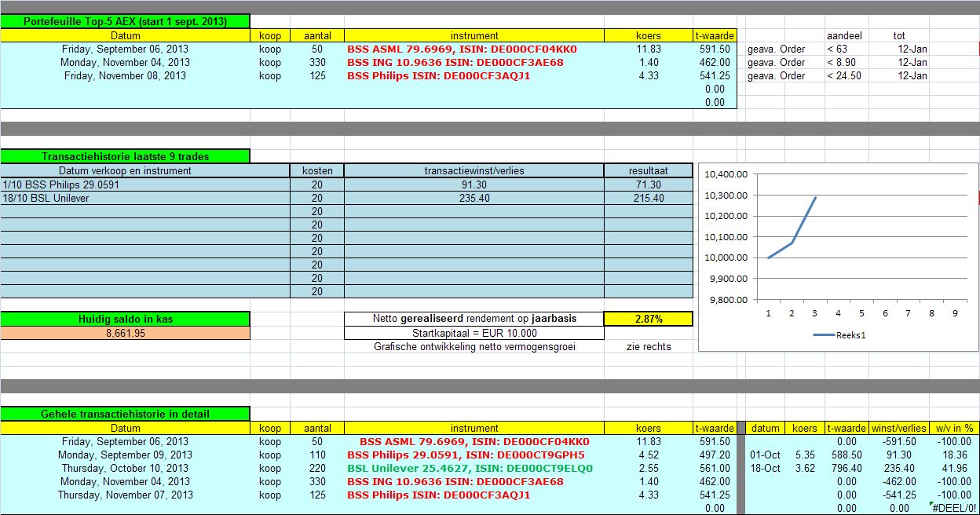Image resolution: width=980 pixels, height=515 pixels.
Task: Select the 215.40 result cell
Action: click(x=648, y=198)
